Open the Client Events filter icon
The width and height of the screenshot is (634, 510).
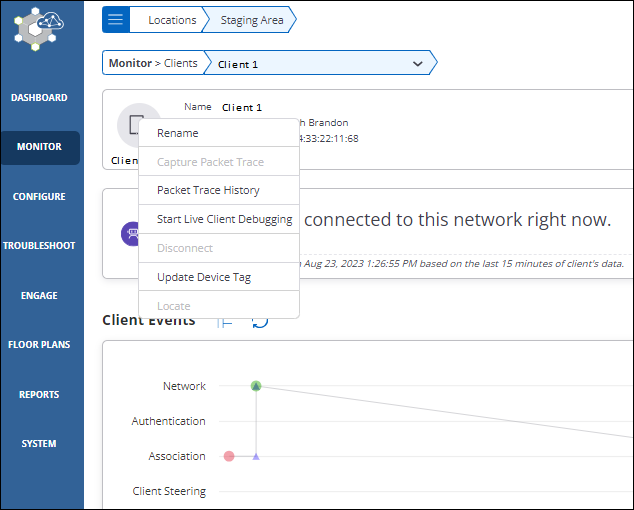tap(224, 322)
